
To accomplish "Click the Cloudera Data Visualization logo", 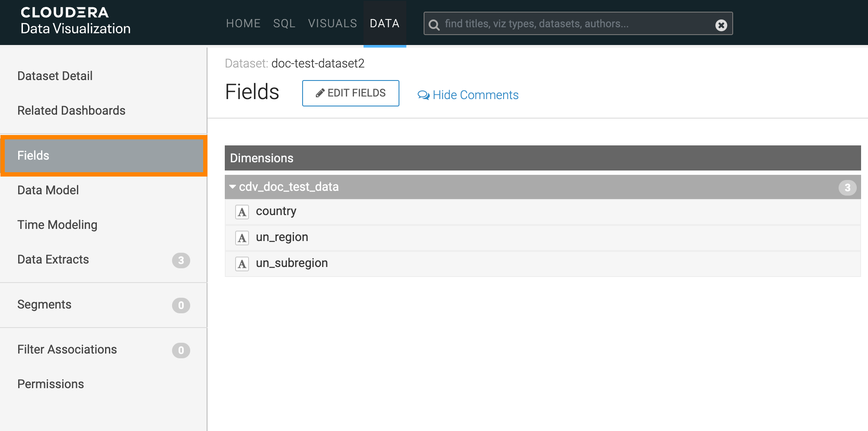I will point(75,21).
